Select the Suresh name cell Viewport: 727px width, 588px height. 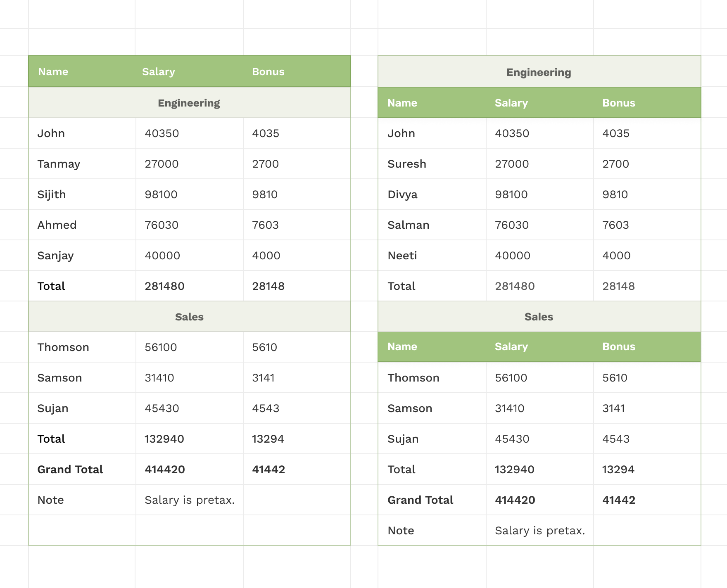pos(432,164)
